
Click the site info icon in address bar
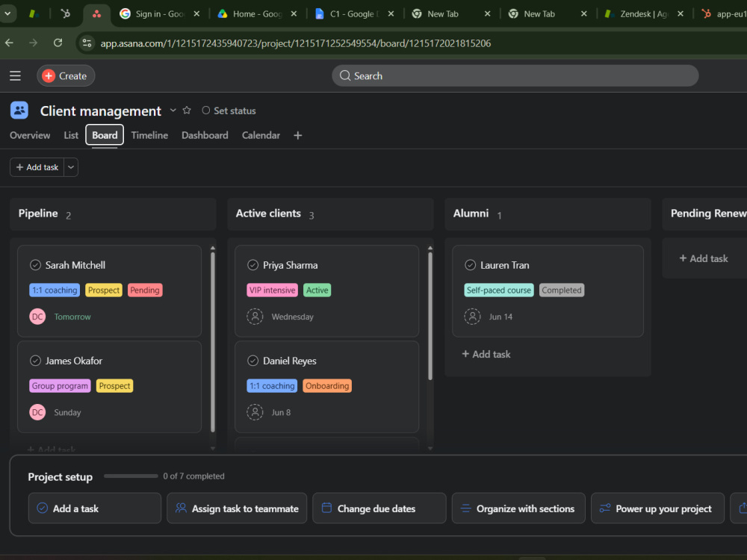(x=87, y=43)
